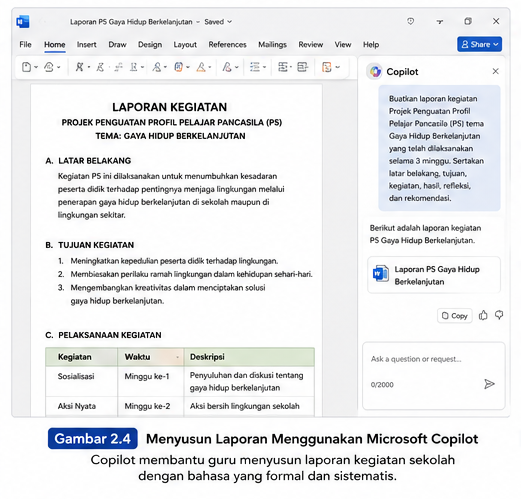Toggle the italic slanted letter icon

pyautogui.click(x=100, y=67)
